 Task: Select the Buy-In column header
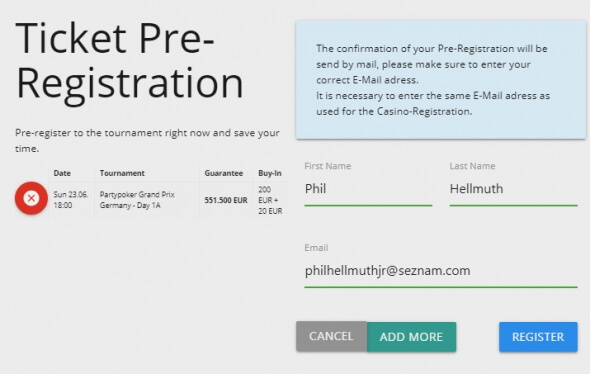[x=270, y=173]
